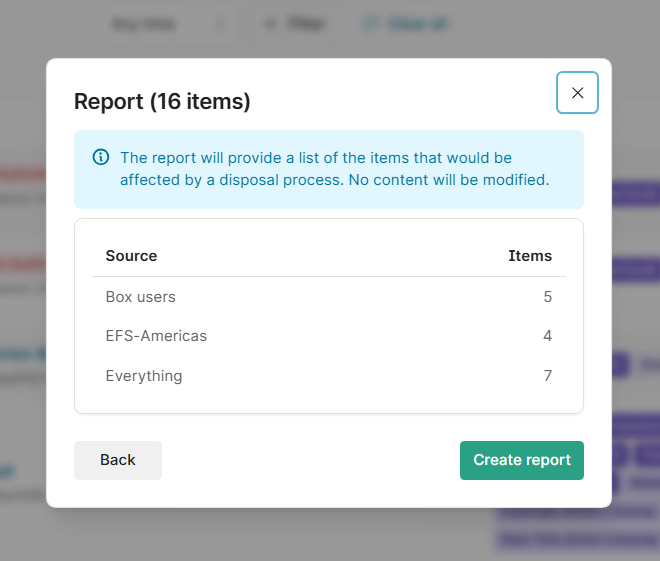This screenshot has width=660, height=561.
Task: Select the Everything source row
Action: 144,376
